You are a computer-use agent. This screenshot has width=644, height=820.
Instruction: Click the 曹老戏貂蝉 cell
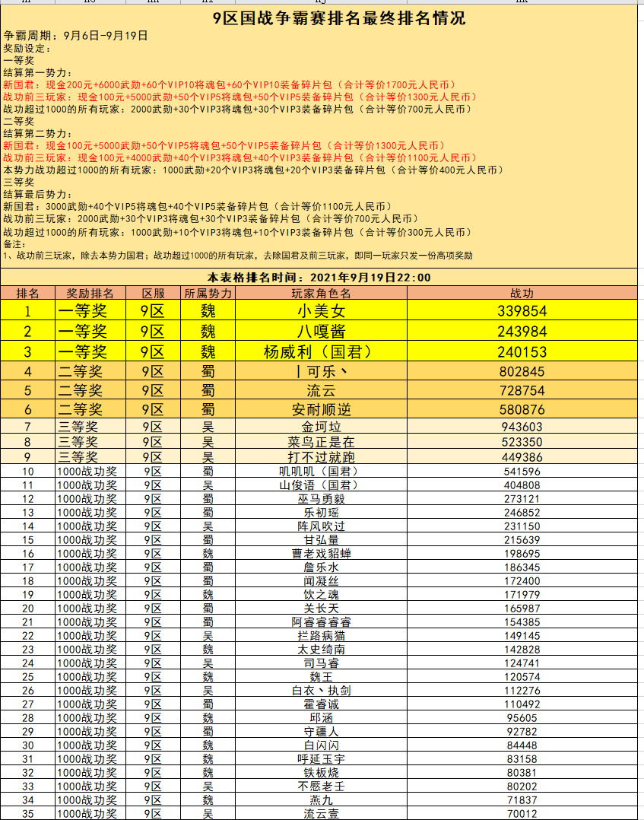point(321,553)
